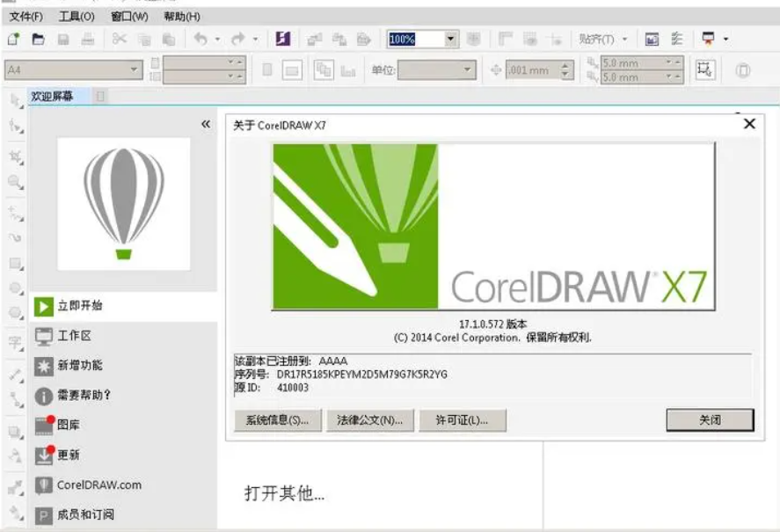The image size is (780, 532).
Task: Expand the Redo history dropdown arrow
Action: click(x=255, y=39)
